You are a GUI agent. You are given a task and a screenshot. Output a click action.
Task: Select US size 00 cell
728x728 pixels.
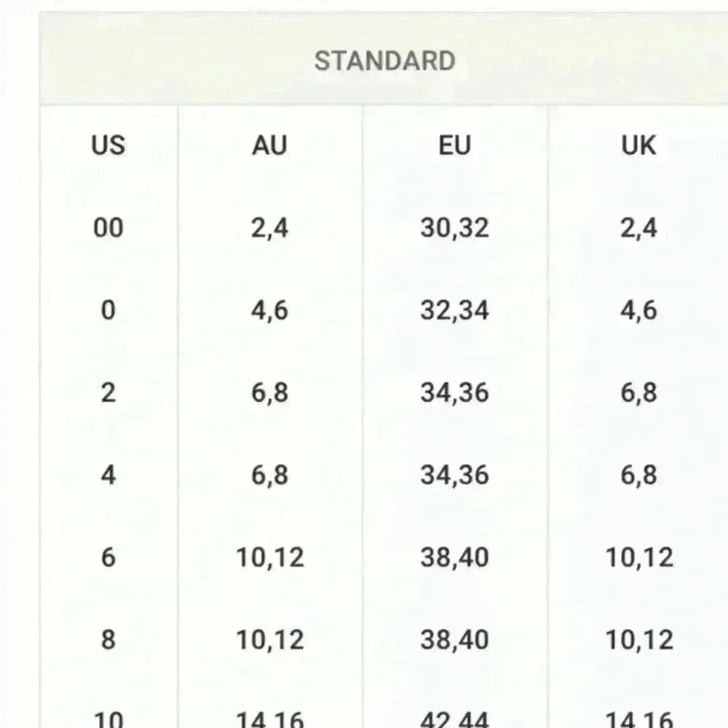tap(108, 229)
